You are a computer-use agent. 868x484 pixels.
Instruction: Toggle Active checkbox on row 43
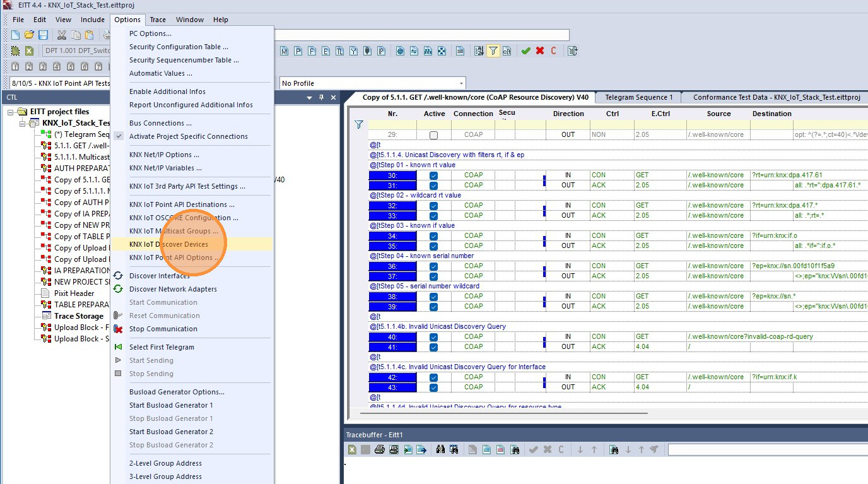[433, 387]
